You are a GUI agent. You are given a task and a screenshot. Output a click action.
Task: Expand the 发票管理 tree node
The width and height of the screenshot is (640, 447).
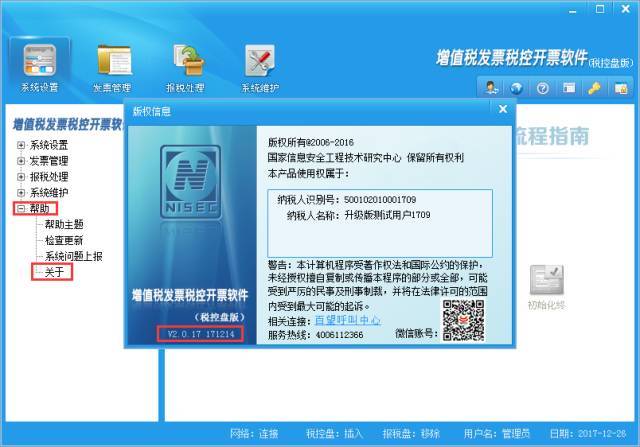pyautogui.click(x=21, y=161)
